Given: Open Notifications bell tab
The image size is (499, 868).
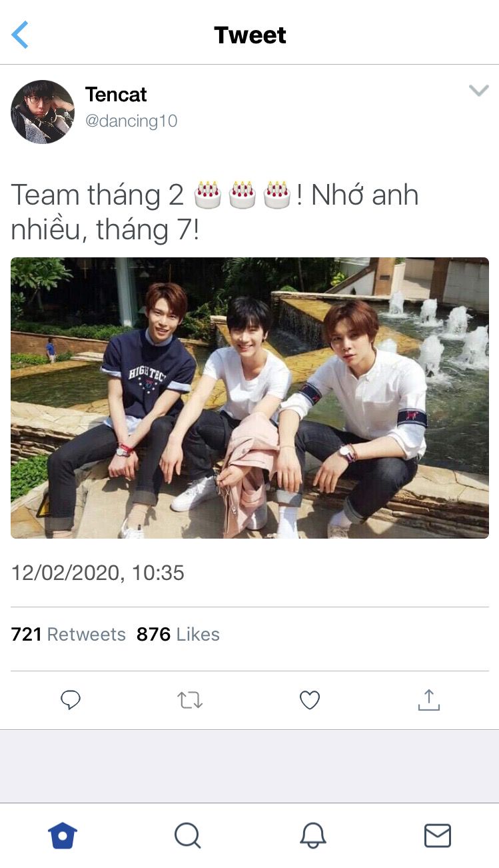Looking at the screenshot, I should 312,835.
